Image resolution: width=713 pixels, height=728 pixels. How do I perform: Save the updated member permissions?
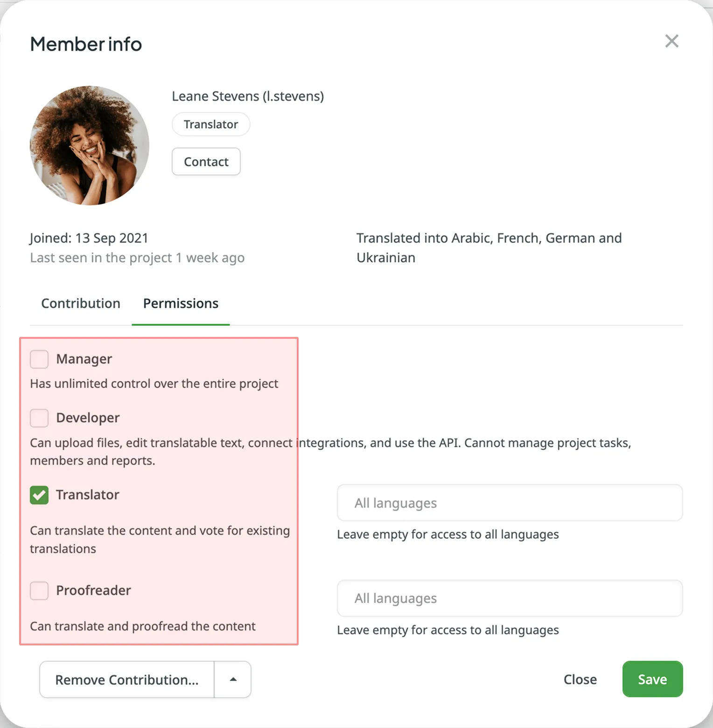[x=652, y=679]
